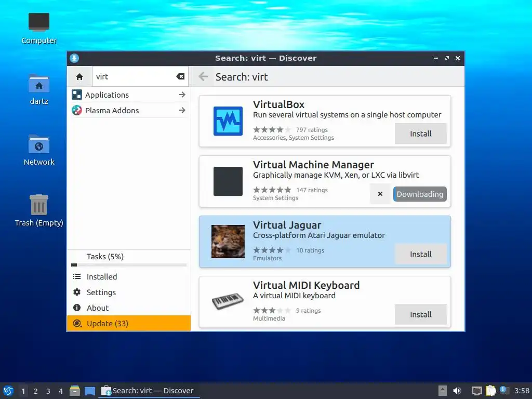Cancel the Virtual Machine Manager download
The width and height of the screenshot is (532, 399).
point(380,194)
